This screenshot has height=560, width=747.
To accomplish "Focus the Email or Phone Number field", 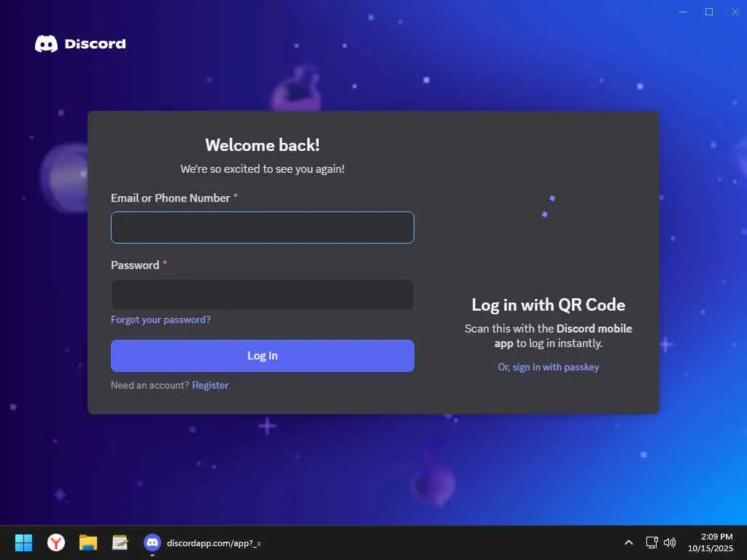I will [x=263, y=227].
